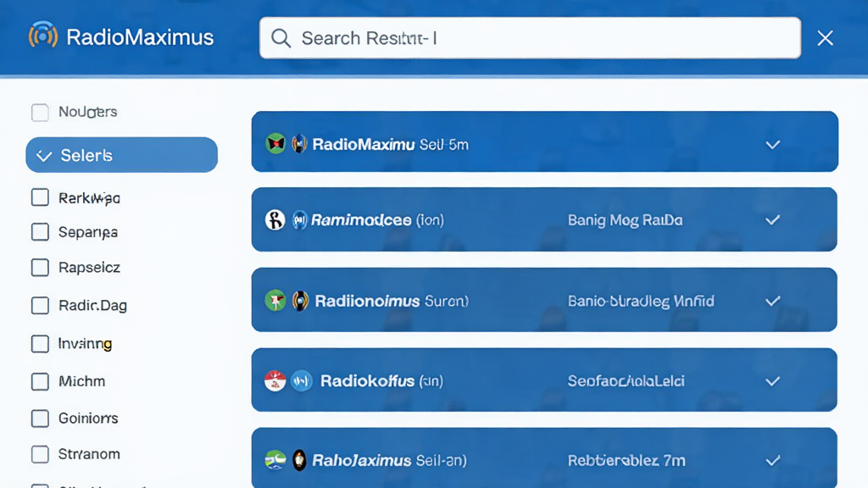The height and width of the screenshot is (488, 868).
Task: Click the blue wave icon beside Radiokoffus
Action: click(x=302, y=380)
